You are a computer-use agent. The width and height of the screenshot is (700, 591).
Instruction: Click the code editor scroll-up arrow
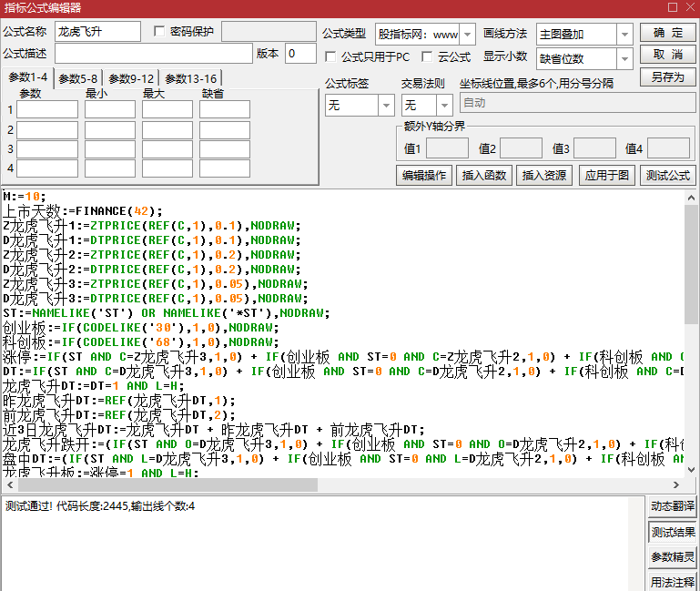[691, 197]
